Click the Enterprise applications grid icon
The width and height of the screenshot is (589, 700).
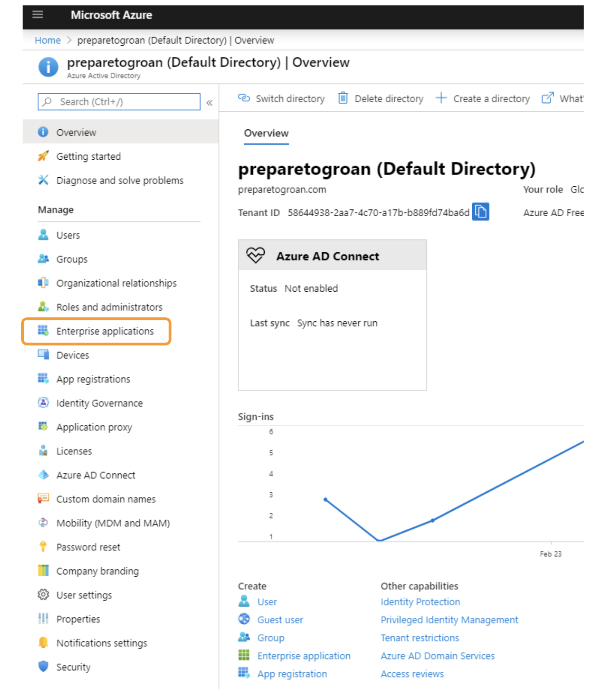[43, 331]
